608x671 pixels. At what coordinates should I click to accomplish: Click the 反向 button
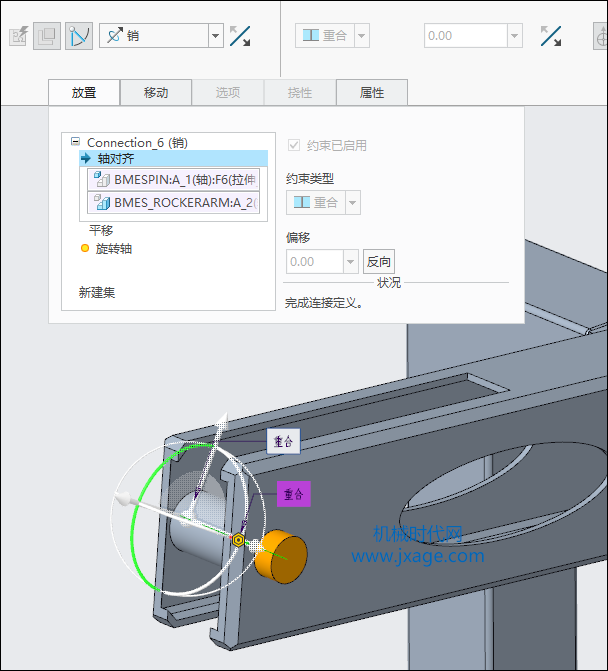(x=379, y=261)
